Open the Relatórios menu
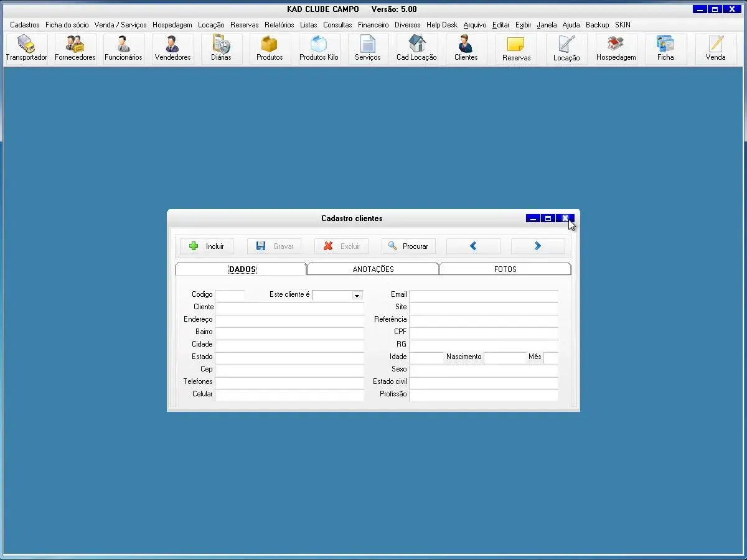The height and width of the screenshot is (560, 747). pos(279,25)
